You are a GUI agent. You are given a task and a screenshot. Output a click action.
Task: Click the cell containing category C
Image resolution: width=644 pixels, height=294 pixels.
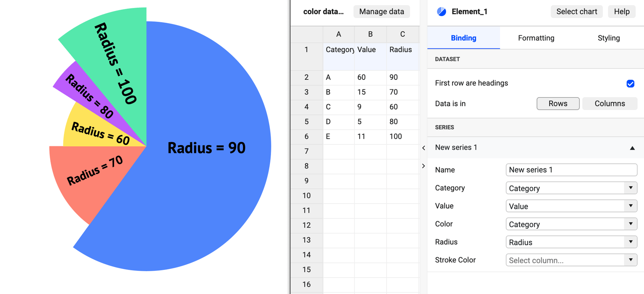click(x=339, y=107)
